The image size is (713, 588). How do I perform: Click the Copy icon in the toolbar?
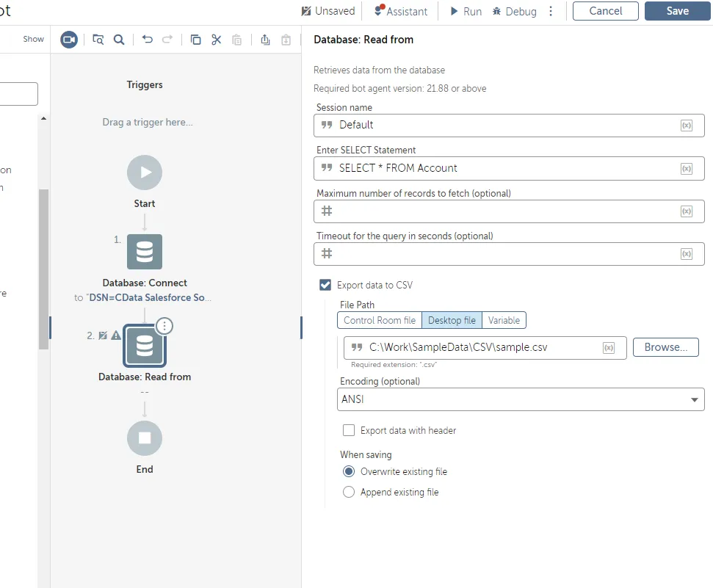(x=195, y=40)
